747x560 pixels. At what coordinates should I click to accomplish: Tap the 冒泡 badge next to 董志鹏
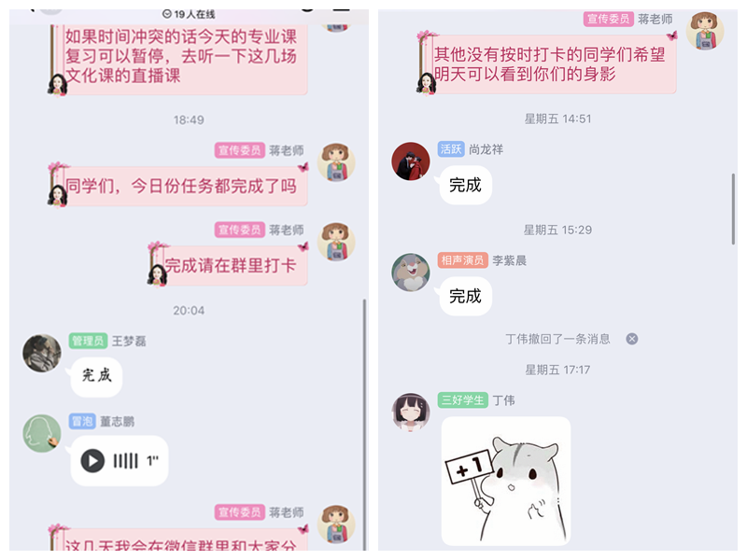point(82,421)
